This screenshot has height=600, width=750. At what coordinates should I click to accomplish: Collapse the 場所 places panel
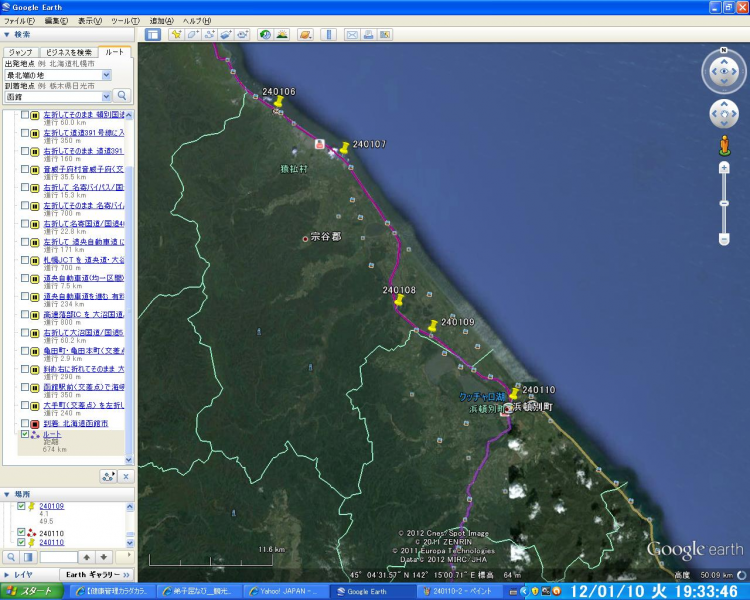point(7,494)
